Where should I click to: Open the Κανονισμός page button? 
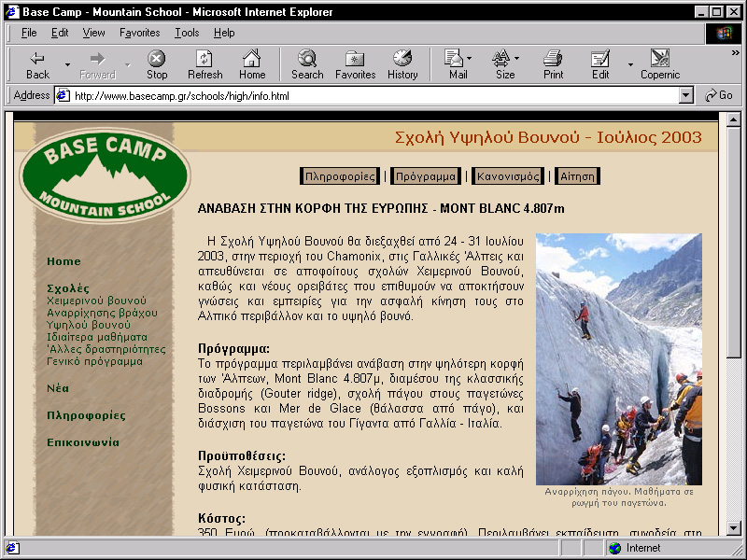click(x=508, y=176)
